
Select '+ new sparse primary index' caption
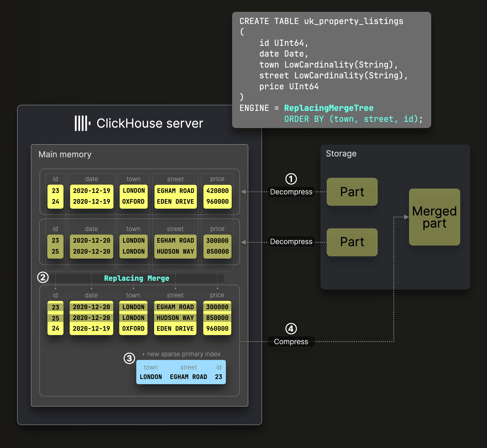tap(181, 354)
